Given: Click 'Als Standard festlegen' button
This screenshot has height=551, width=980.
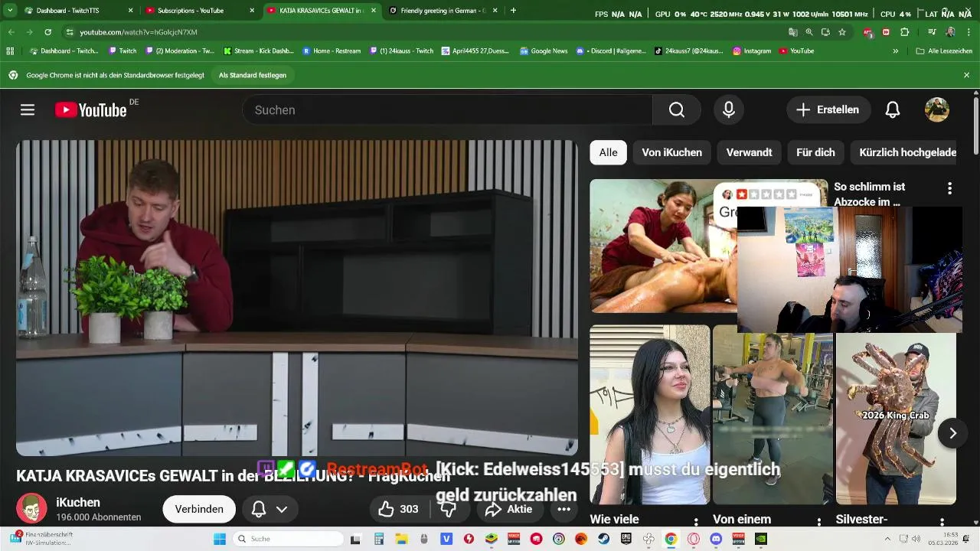Looking at the screenshot, I should pyautogui.click(x=253, y=75).
